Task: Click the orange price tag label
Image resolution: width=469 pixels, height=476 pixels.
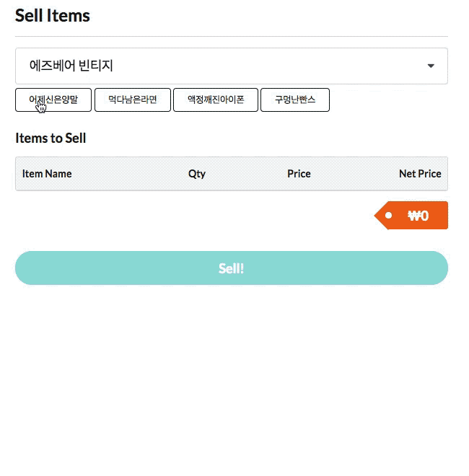Action: tap(411, 216)
